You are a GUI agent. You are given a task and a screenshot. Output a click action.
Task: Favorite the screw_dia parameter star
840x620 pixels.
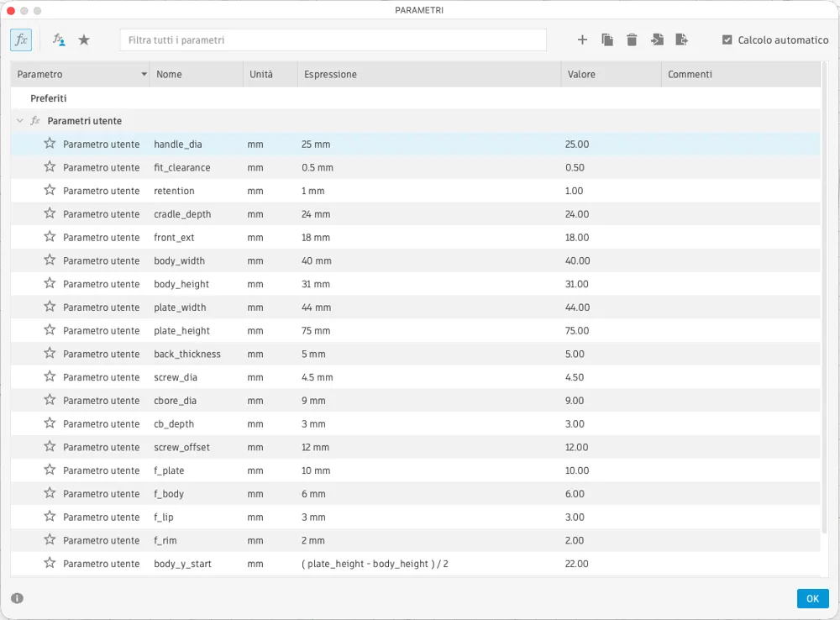tap(50, 376)
